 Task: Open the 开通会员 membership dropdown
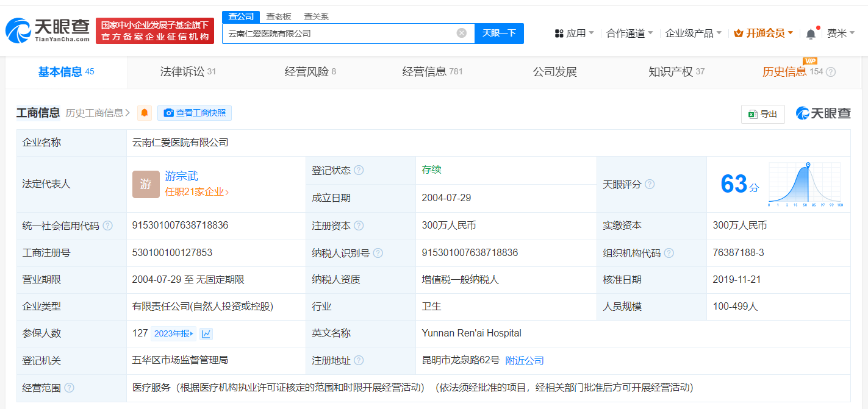coord(764,33)
